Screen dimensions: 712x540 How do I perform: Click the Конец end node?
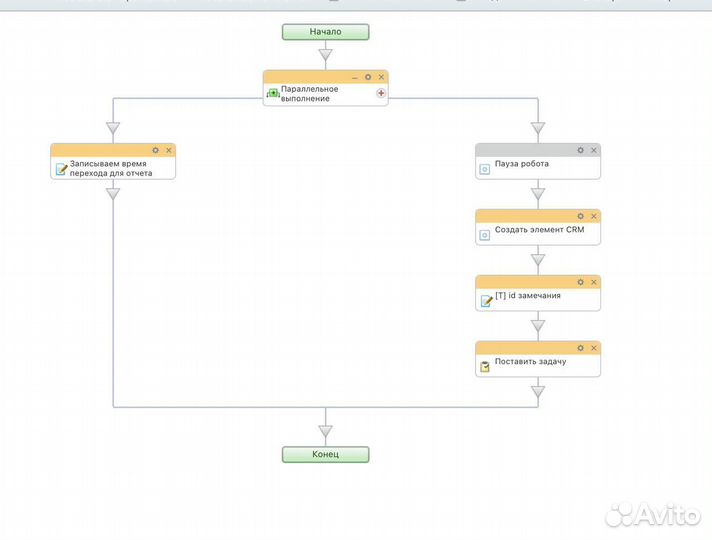[325, 454]
